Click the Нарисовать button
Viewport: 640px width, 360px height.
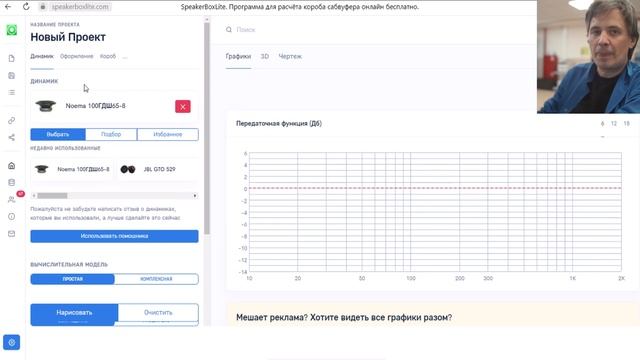coord(74,313)
